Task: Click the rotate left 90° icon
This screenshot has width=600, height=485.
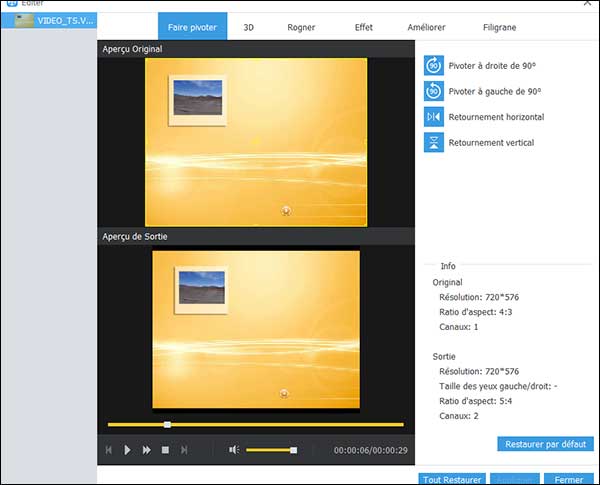Action: click(433, 91)
